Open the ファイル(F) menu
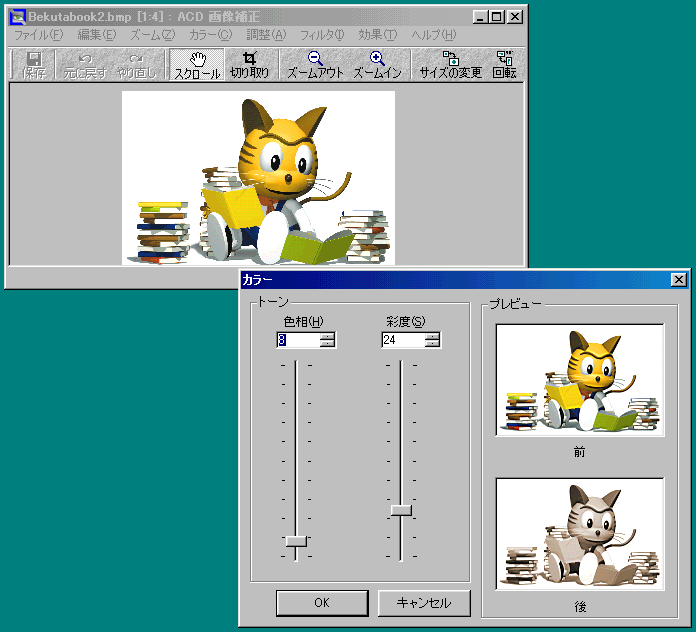The image size is (696, 632). 38,35
